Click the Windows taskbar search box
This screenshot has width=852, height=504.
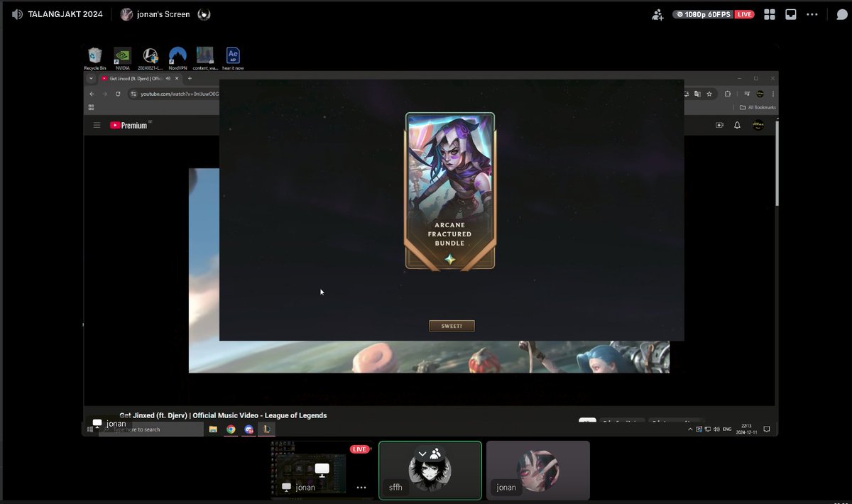(x=152, y=429)
